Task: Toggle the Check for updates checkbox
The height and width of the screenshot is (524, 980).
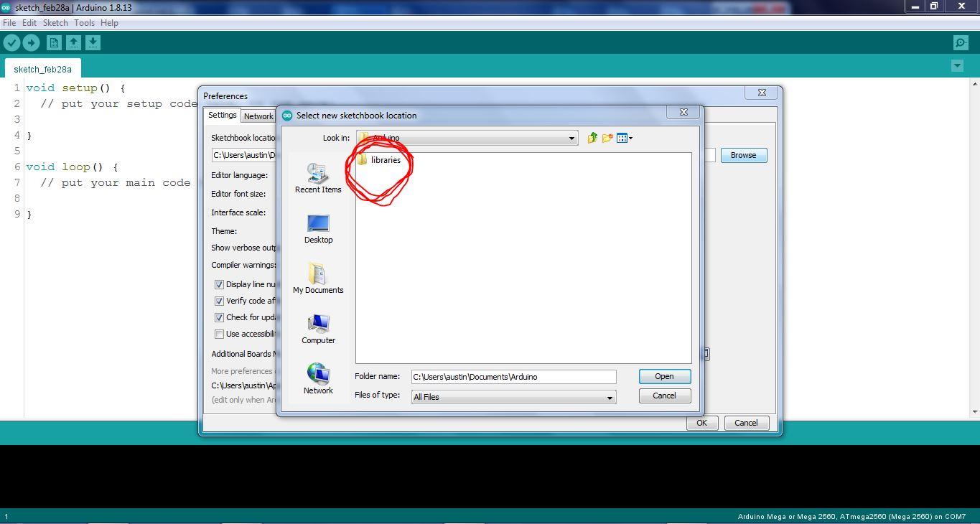Action: tap(219, 317)
